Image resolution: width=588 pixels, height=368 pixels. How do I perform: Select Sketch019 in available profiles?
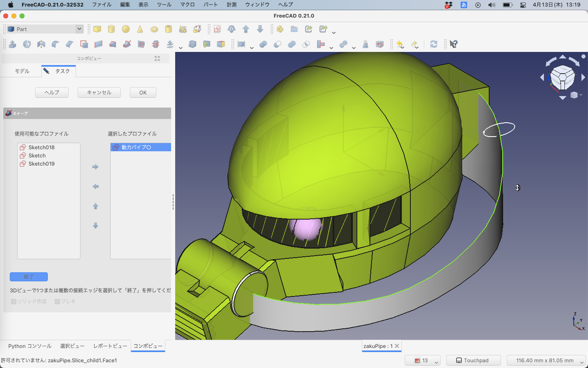(x=49, y=164)
